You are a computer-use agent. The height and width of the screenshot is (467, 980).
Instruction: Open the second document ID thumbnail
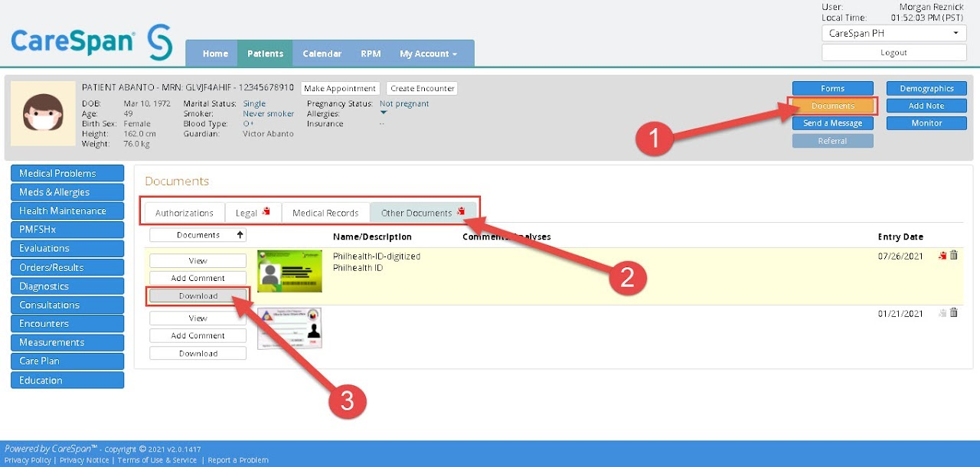(289, 328)
